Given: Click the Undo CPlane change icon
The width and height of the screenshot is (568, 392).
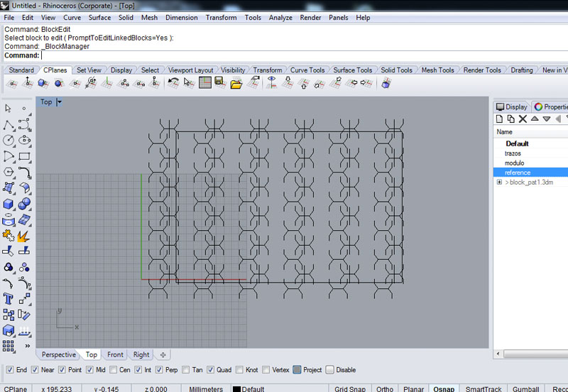Looking at the screenshot, I should point(173,83).
